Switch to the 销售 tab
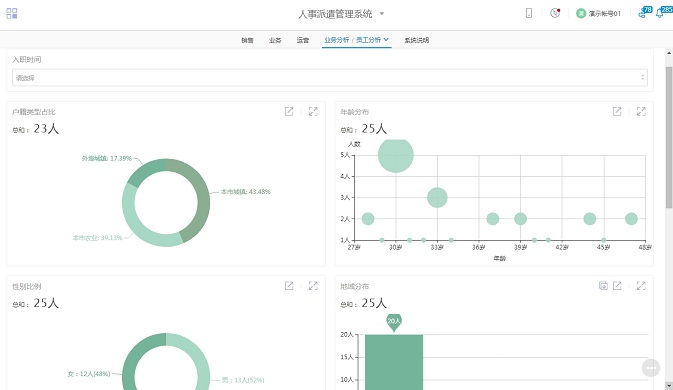673x390 pixels. pyautogui.click(x=247, y=40)
